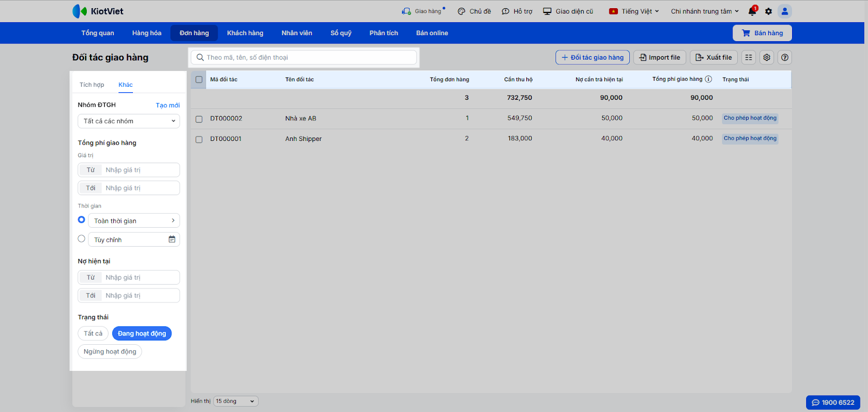Open the Tiếng Việt language dropdown
The width and height of the screenshot is (868, 412).
coord(634,11)
